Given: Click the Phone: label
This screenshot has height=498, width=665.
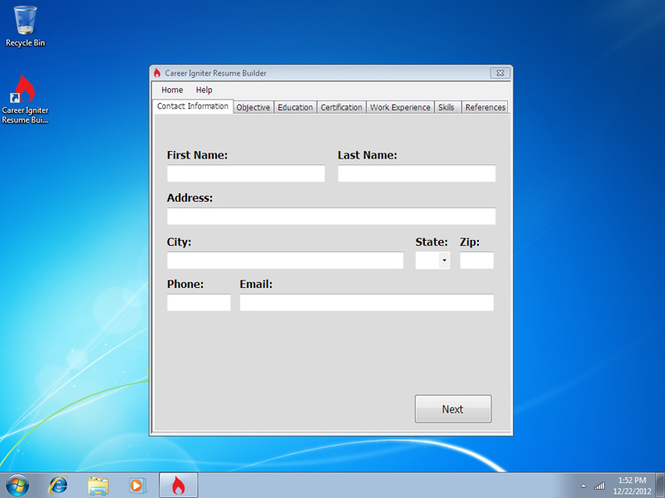Looking at the screenshot, I should (x=185, y=284).
